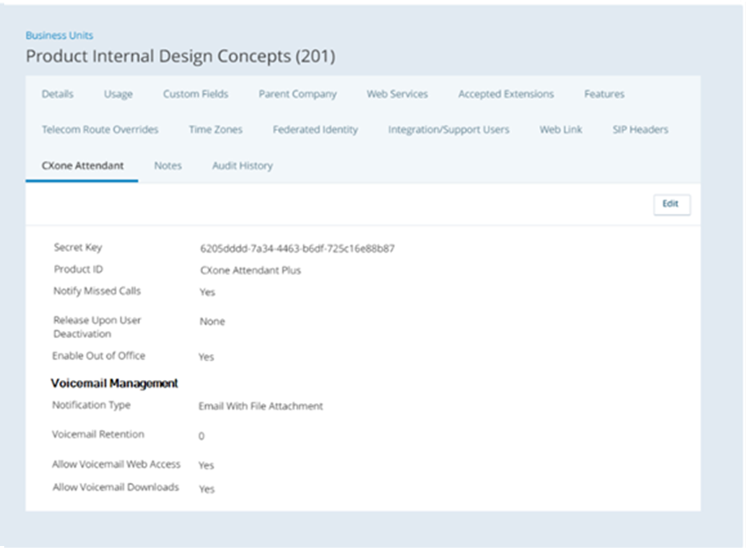
Task: Select the Custom Fields tab
Action: [195, 94]
